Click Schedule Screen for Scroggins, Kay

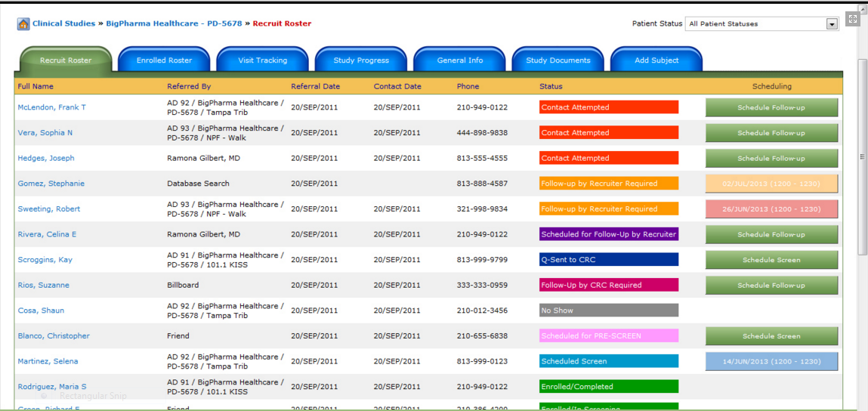tap(771, 260)
